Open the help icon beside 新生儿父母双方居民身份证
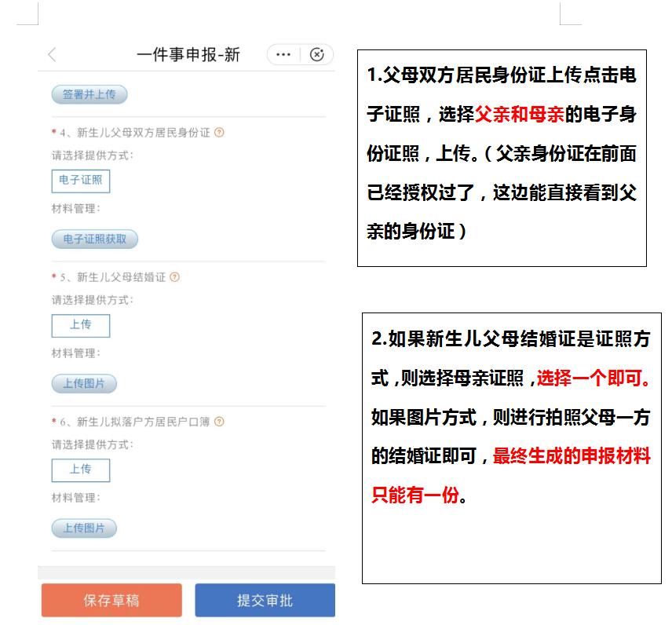This screenshot has height=625, width=672. [x=221, y=133]
